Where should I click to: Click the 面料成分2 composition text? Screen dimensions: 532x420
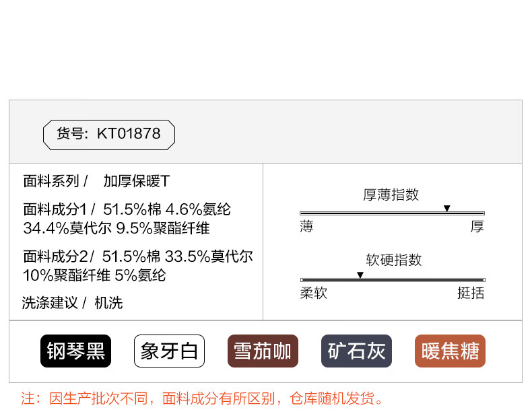(x=138, y=266)
